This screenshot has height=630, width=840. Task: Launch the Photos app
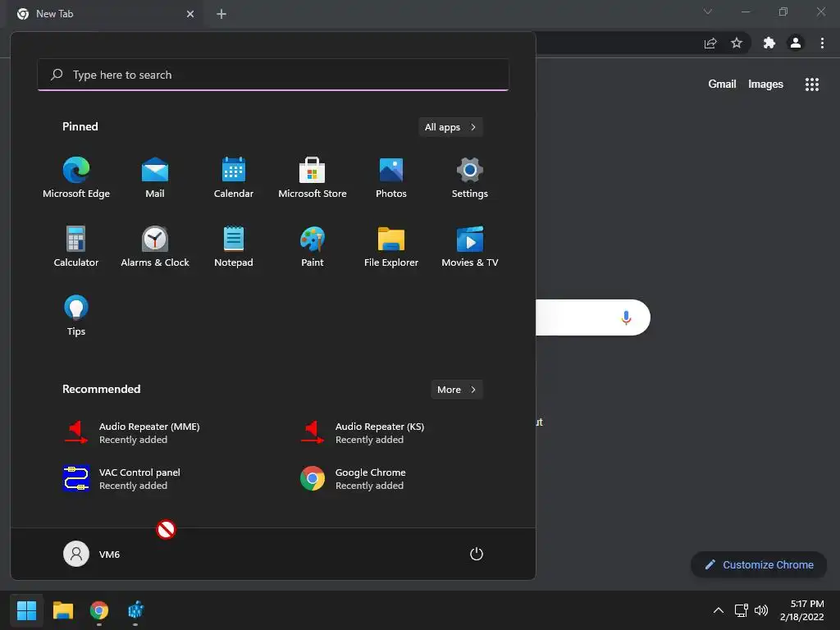click(x=391, y=178)
